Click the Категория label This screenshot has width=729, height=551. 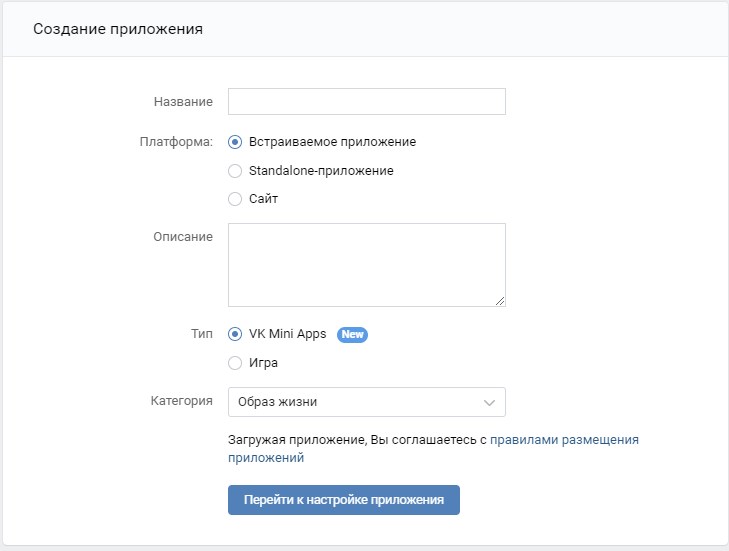[x=182, y=401]
